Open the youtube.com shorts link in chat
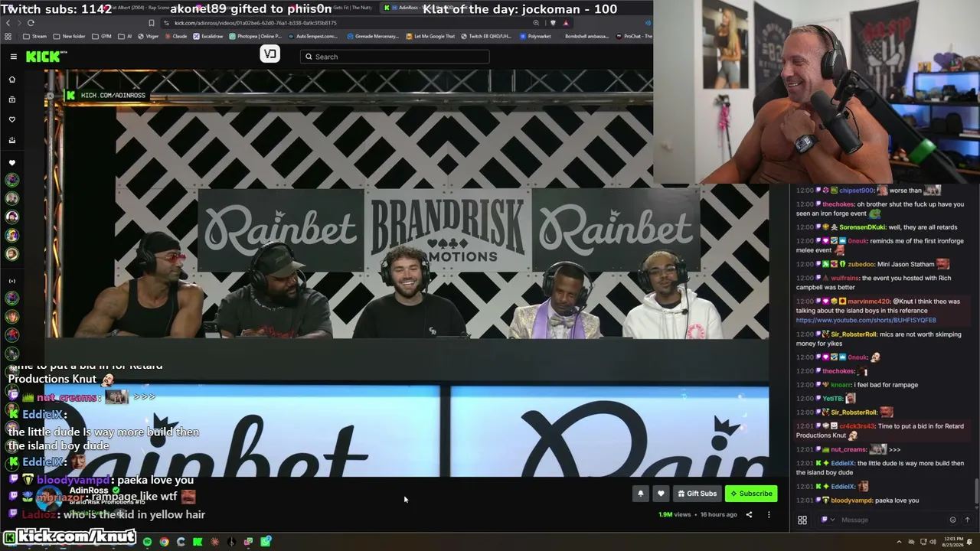This screenshot has height=551, width=980. point(866,320)
